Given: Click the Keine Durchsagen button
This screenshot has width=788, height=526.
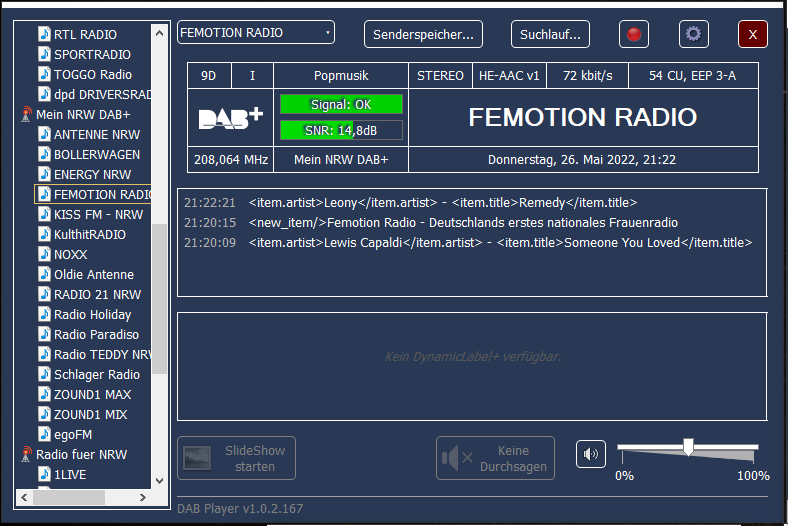Looking at the screenshot, I should pos(496,458).
